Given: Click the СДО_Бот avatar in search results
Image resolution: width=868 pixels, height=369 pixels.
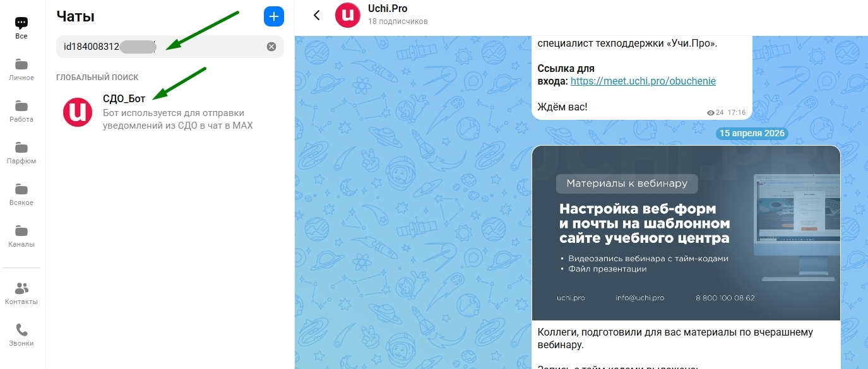Looking at the screenshot, I should [77, 112].
